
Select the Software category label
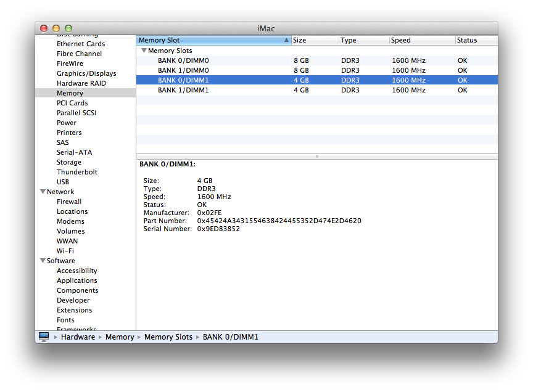click(x=61, y=261)
